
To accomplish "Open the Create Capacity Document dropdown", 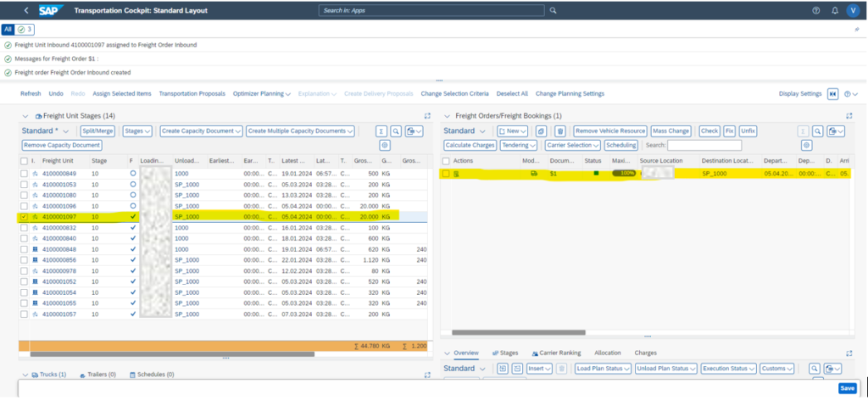I will coord(201,131).
